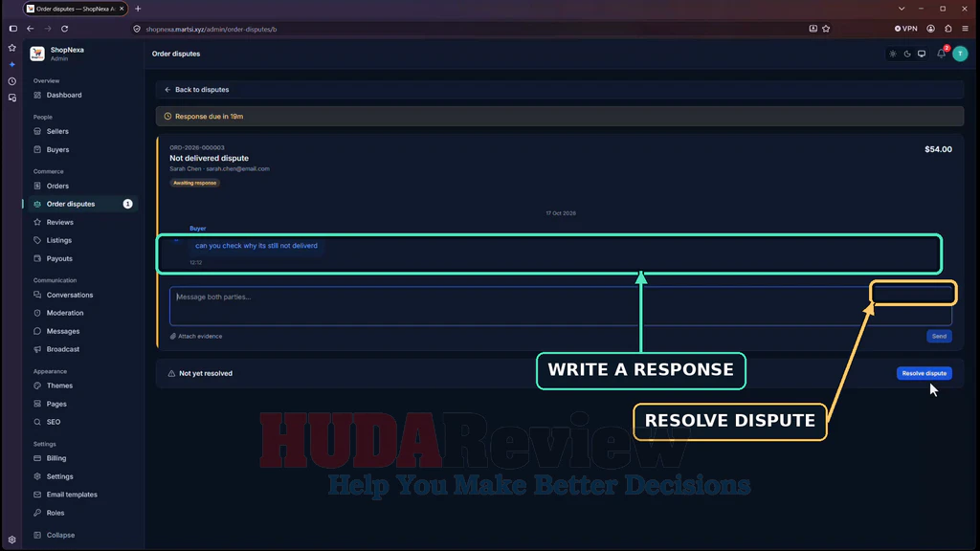Screen dimensions: 980x551
Task: Open Messages section
Action: [x=63, y=331]
